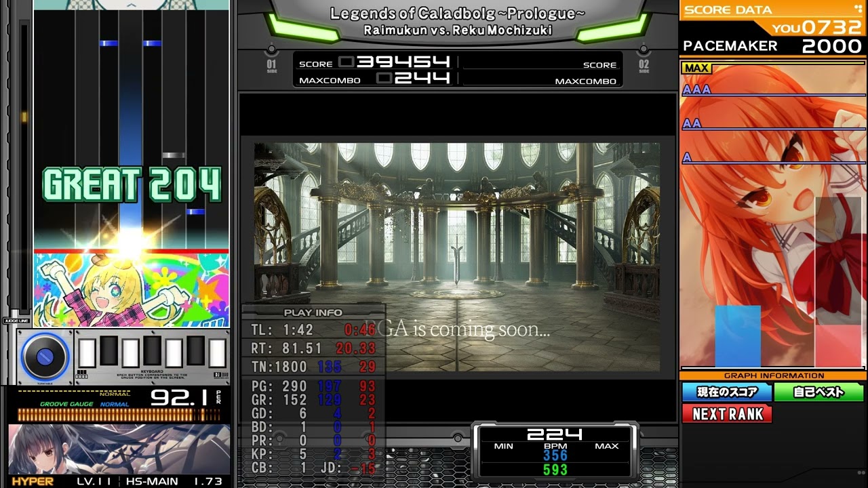
Task: Click the PLAY INFO panel header
Action: 313,312
